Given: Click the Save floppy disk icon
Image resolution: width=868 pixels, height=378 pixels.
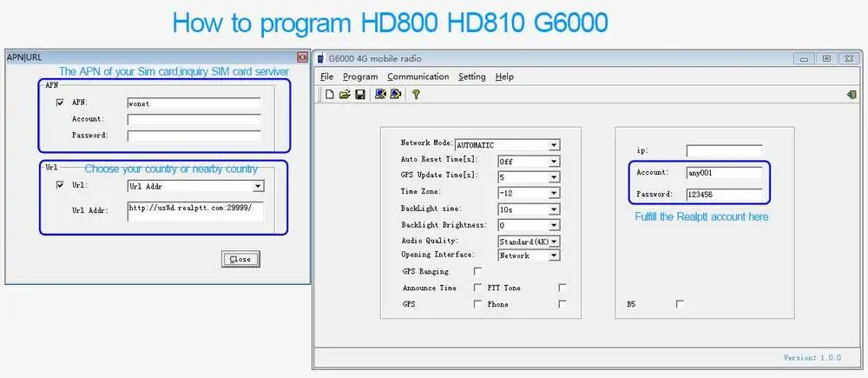Looking at the screenshot, I should point(359,95).
